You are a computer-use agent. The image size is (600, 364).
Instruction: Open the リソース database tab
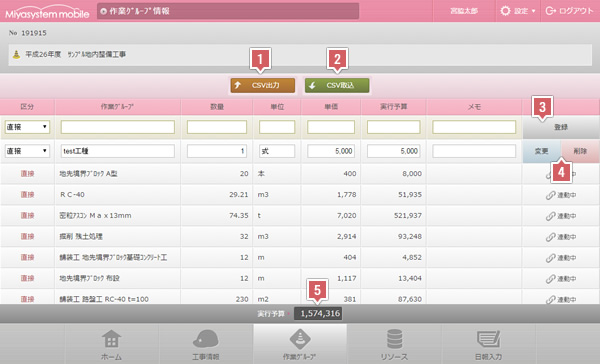pyautogui.click(x=394, y=344)
